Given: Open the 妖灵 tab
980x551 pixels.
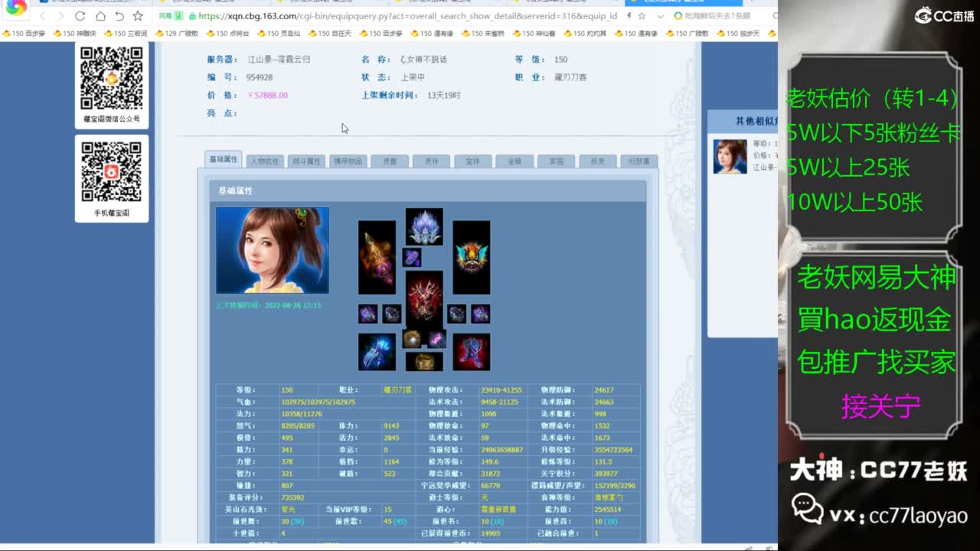Looking at the screenshot, I should tap(597, 161).
